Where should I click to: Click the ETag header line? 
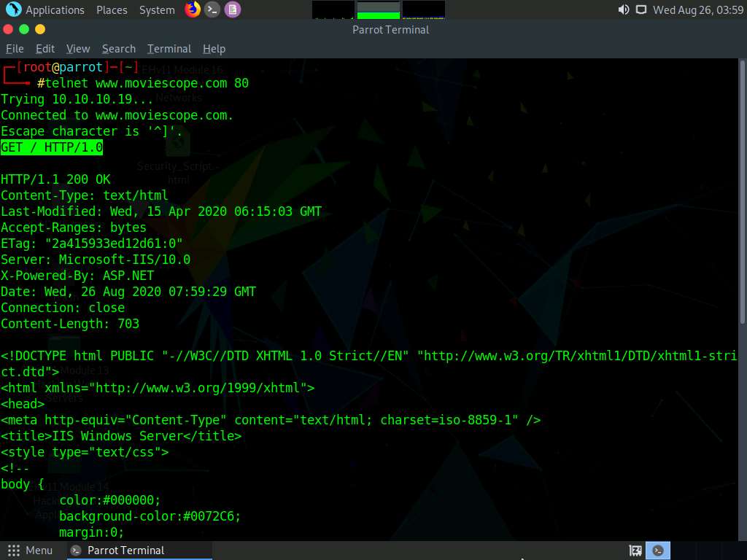pyautogui.click(x=91, y=244)
